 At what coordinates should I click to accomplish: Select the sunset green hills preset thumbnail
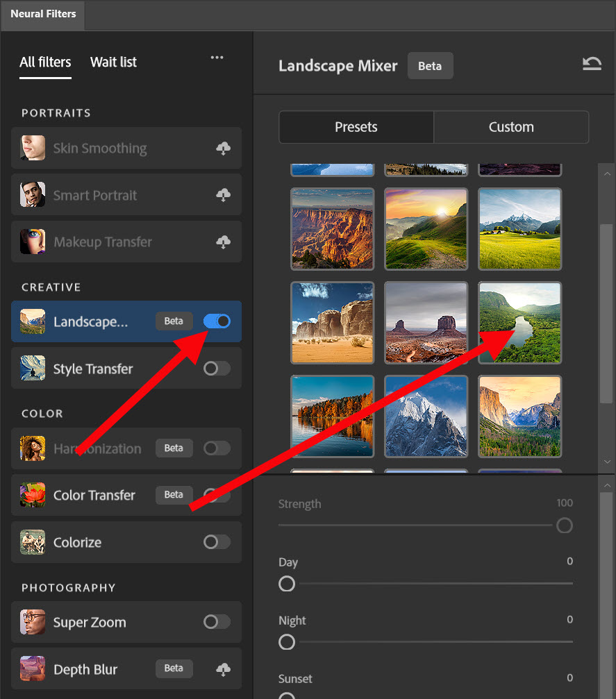(x=426, y=228)
